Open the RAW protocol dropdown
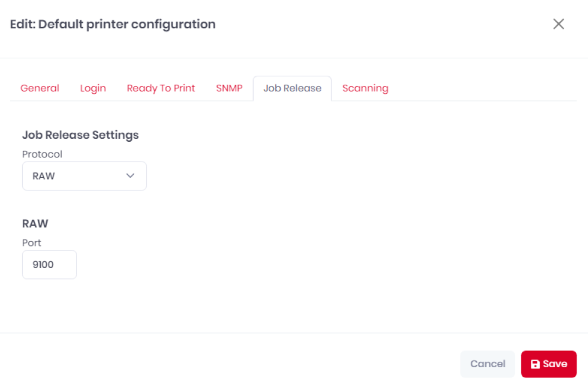 tap(84, 176)
